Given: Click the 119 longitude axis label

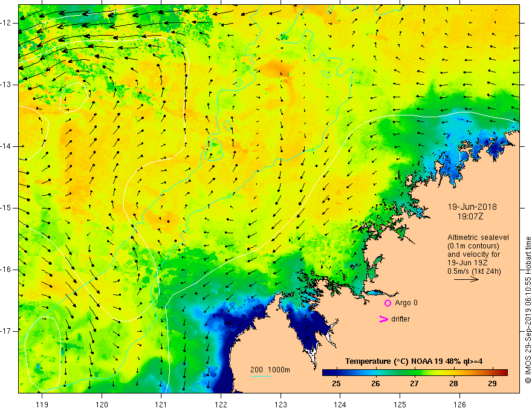Looking at the screenshot, I should pos(42,404).
